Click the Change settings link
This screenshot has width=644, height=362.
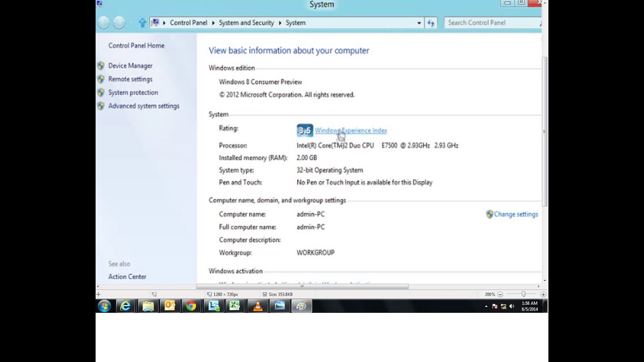pyautogui.click(x=516, y=214)
